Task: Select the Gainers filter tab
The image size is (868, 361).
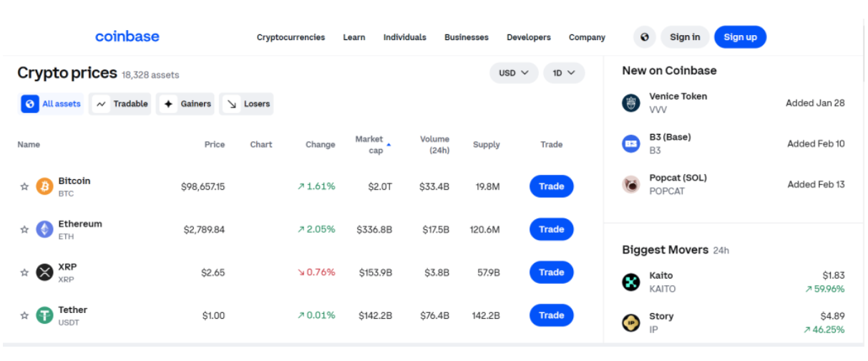Action: click(187, 104)
